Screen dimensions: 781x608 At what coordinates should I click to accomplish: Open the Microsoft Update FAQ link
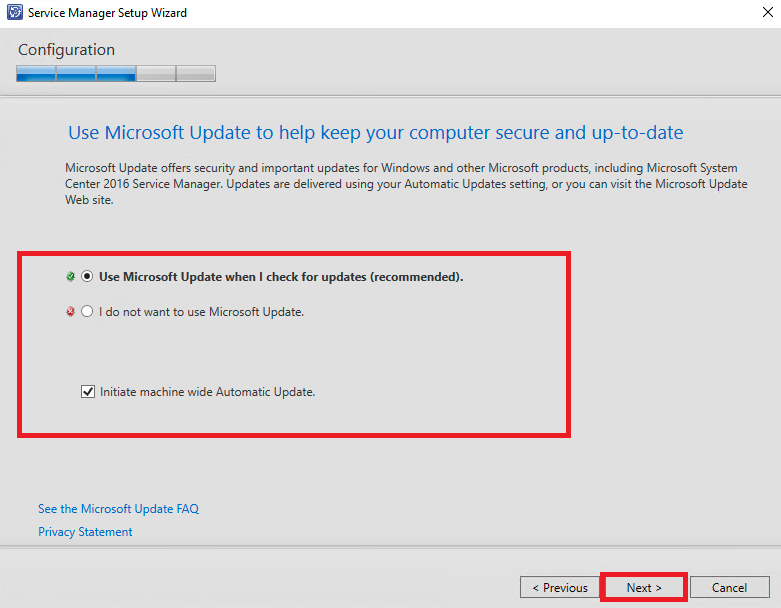[x=119, y=509]
